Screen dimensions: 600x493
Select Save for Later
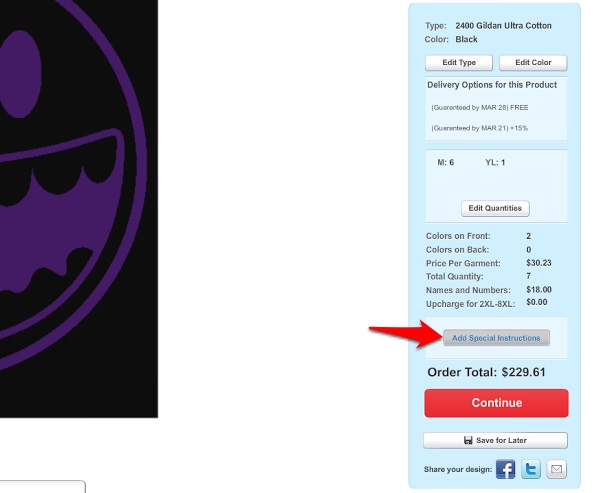coord(496,440)
